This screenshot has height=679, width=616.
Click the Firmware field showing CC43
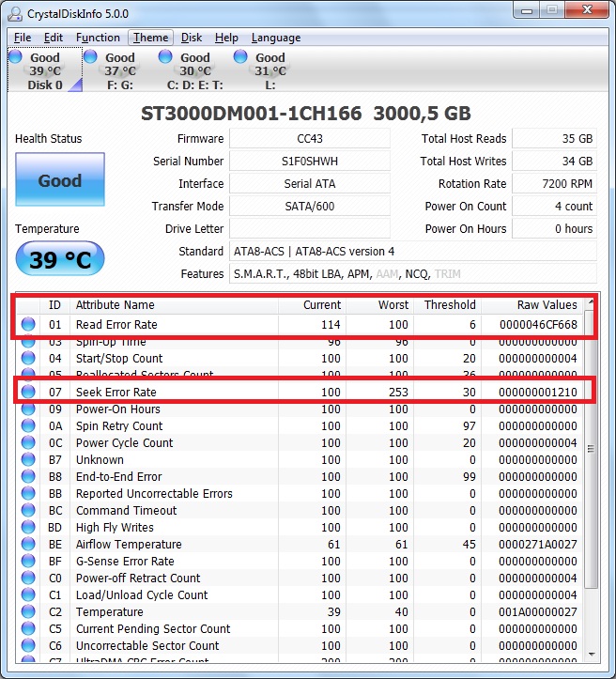click(310, 139)
